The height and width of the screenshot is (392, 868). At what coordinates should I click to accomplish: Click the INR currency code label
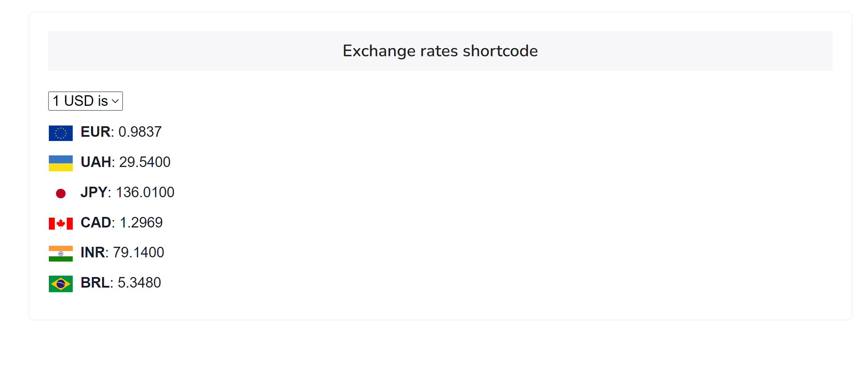coord(93,252)
